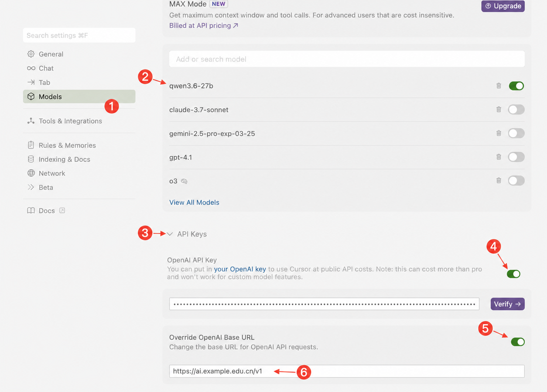The width and height of the screenshot is (547, 392).
Task: Open the General settings page
Action: point(79,54)
